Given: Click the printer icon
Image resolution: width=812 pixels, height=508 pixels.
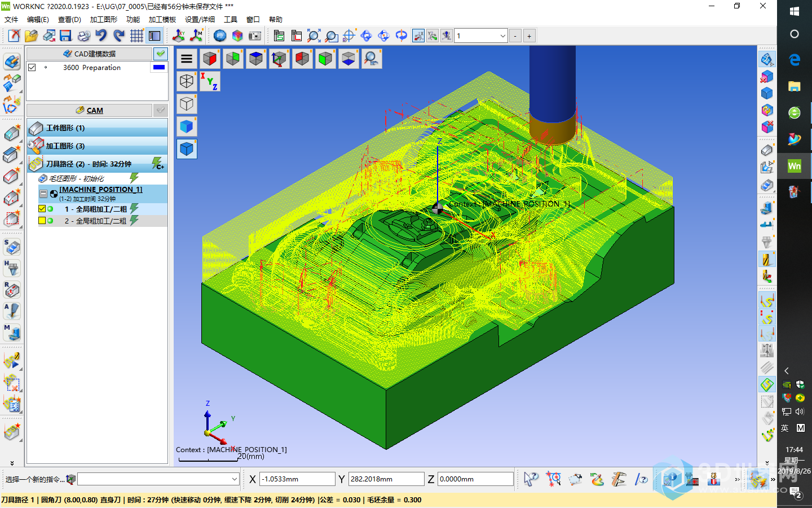Looking at the screenshot, I should 83,36.
